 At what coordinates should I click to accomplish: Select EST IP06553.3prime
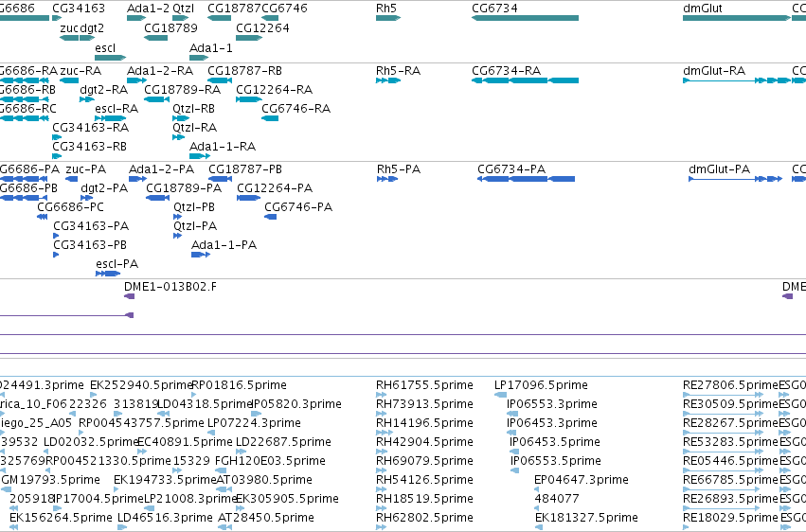coord(512,414)
